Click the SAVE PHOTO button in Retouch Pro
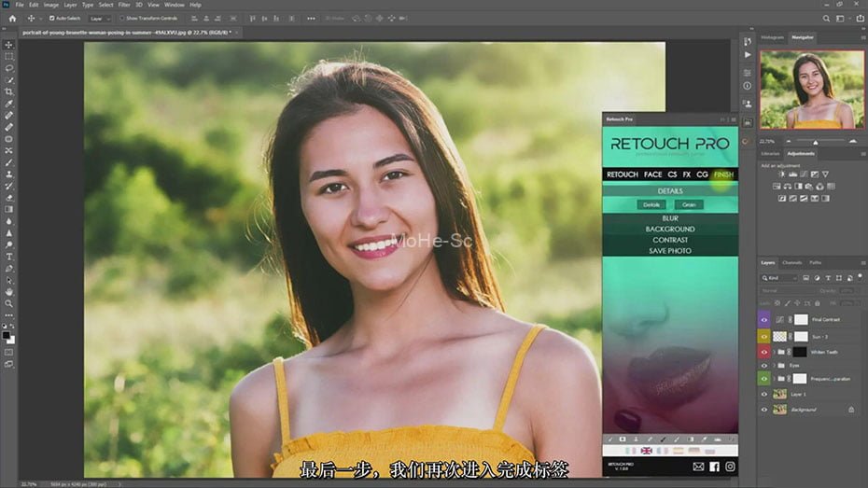Viewport: 868px width, 488px height. [x=670, y=251]
